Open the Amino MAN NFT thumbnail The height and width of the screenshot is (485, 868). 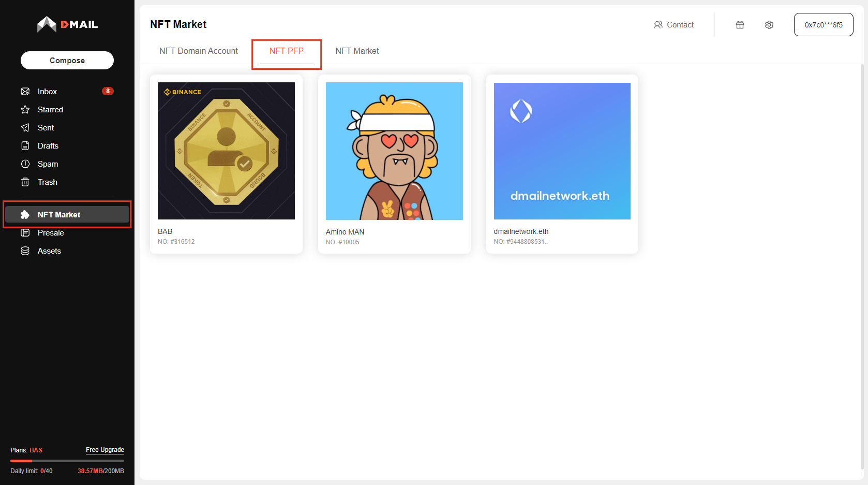click(x=394, y=151)
